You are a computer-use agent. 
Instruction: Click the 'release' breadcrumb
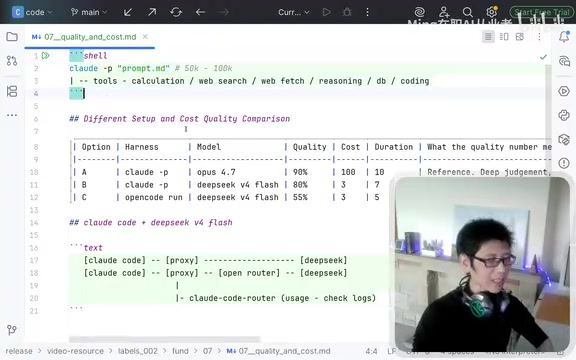(19, 351)
